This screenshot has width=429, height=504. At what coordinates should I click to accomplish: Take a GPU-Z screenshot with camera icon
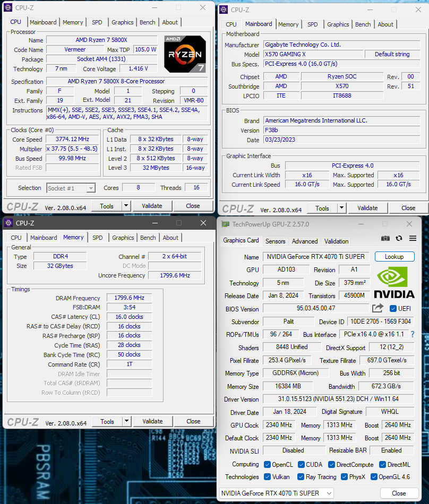coord(385,238)
